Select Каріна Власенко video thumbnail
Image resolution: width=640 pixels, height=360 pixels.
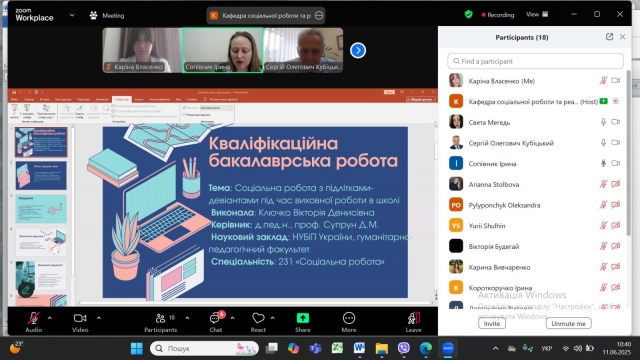[142, 50]
